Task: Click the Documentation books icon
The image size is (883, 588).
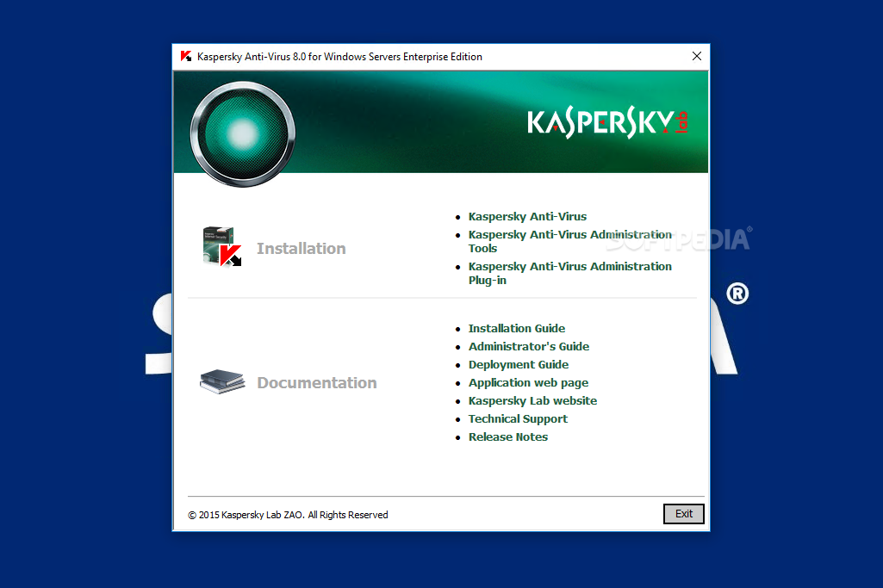Action: tap(222, 381)
